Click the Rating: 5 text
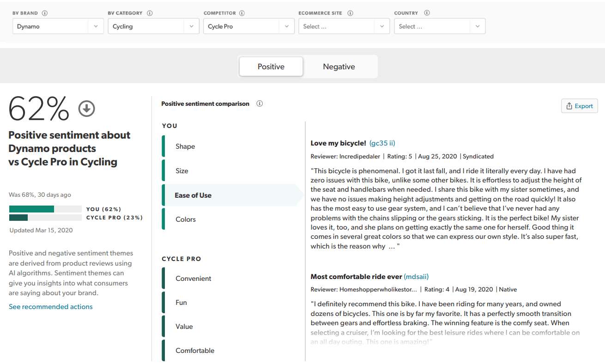Viewport: 605px width, 364px height. [x=399, y=157]
